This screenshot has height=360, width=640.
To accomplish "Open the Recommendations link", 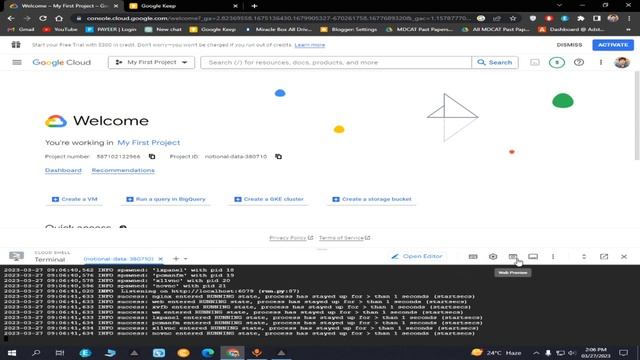I will coord(123,170).
